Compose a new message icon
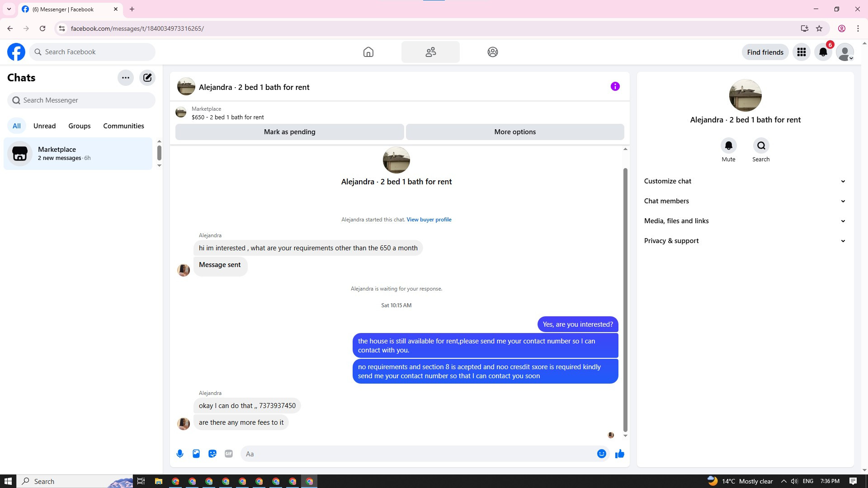The width and height of the screenshot is (868, 488). [x=147, y=78]
